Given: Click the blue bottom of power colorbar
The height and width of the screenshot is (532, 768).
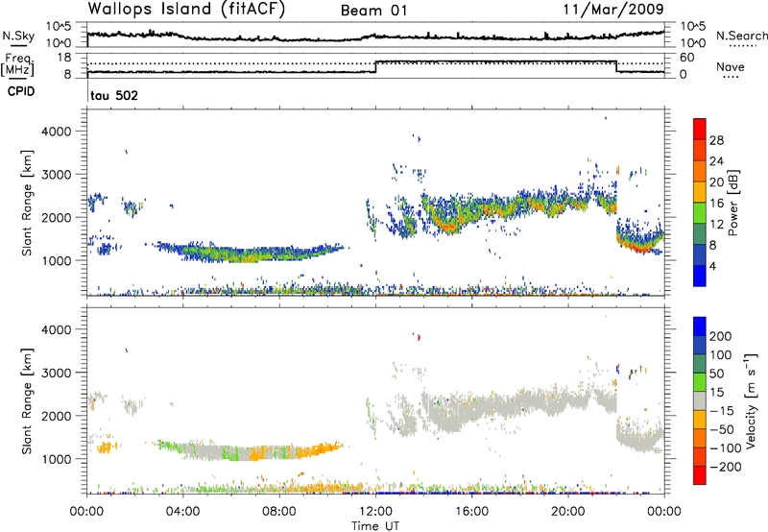Looking at the screenshot, I should tap(700, 276).
